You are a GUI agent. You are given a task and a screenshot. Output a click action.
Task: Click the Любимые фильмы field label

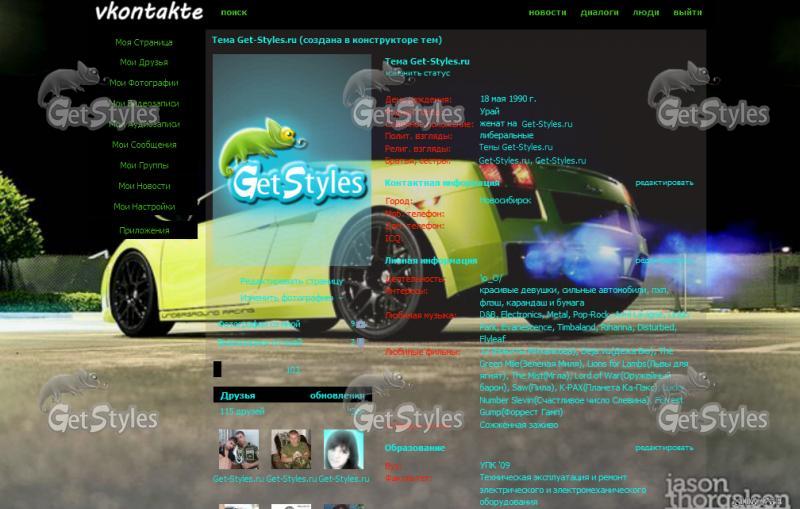pyautogui.click(x=422, y=352)
